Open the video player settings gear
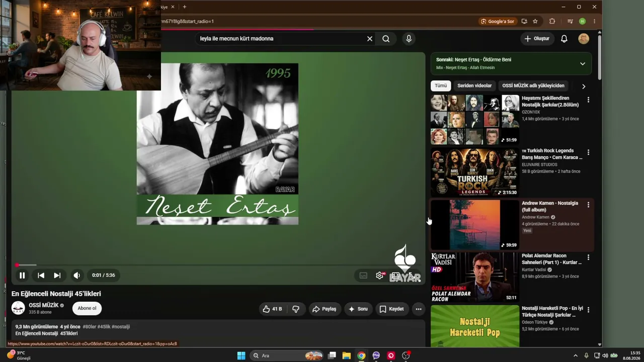The height and width of the screenshot is (362, 644). [x=380, y=276]
